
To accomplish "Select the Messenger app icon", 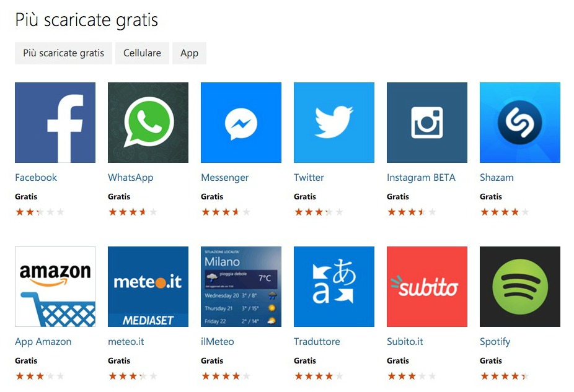I will [241, 123].
